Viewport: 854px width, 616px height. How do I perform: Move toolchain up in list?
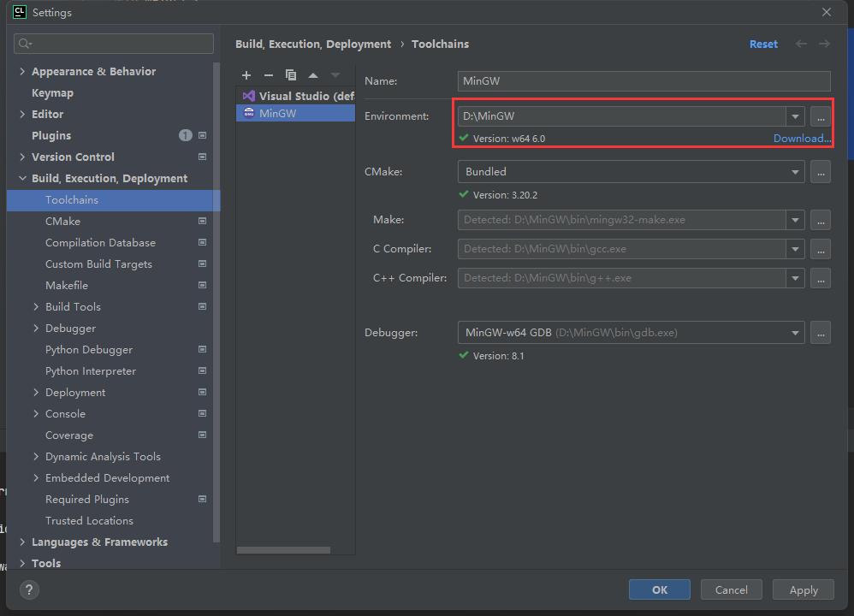(313, 75)
